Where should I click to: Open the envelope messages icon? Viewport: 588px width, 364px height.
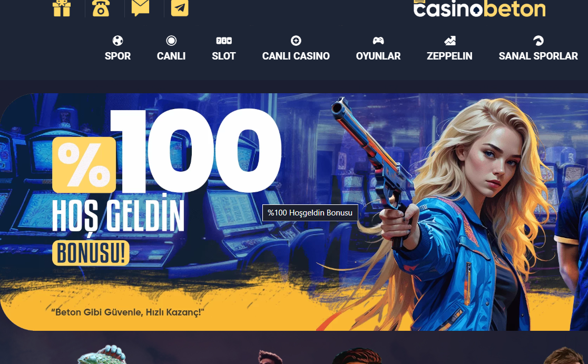pos(140,7)
